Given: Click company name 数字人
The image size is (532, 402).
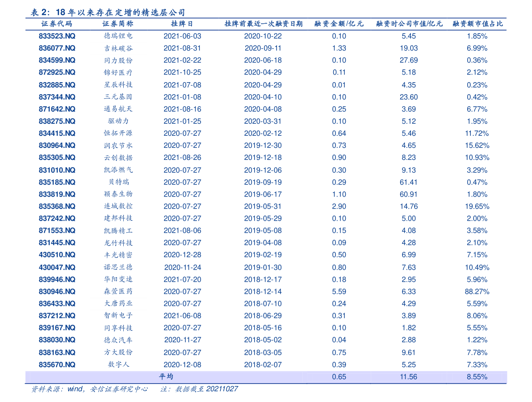Looking at the screenshot, I should [118, 364].
